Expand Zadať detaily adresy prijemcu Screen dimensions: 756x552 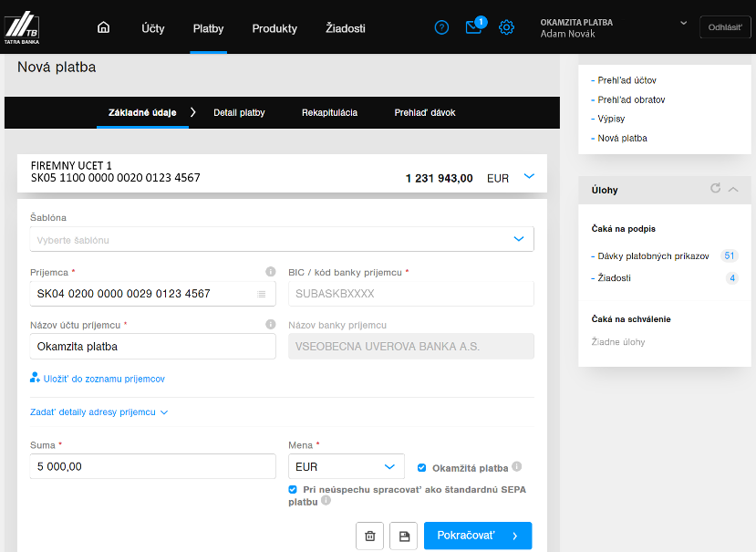click(98, 412)
